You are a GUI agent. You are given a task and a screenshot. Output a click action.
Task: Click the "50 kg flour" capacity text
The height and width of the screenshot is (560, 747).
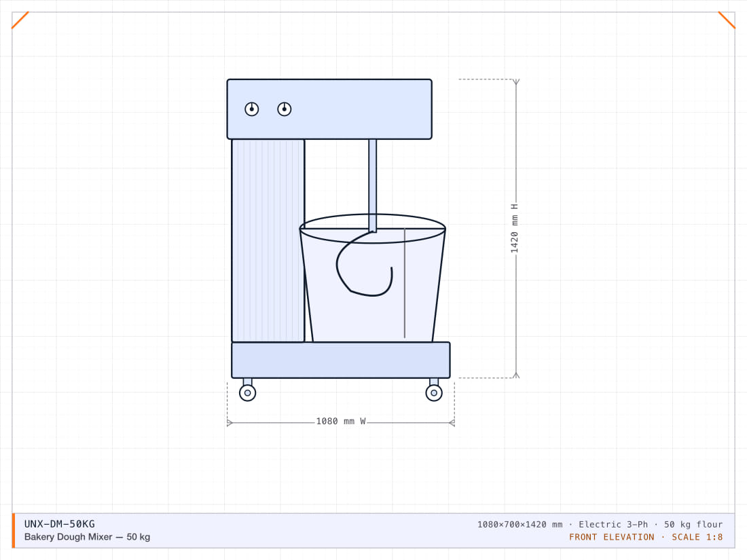point(693,524)
